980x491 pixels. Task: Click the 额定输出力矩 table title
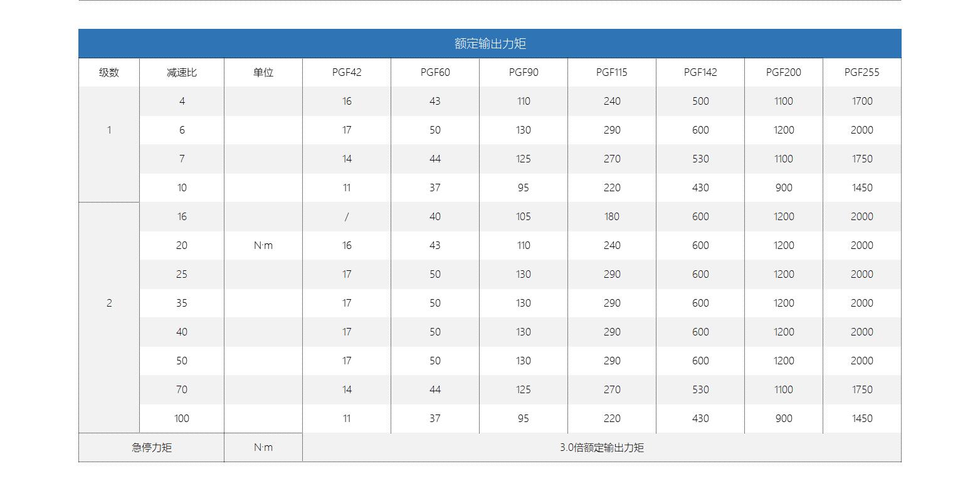pyautogui.click(x=490, y=43)
